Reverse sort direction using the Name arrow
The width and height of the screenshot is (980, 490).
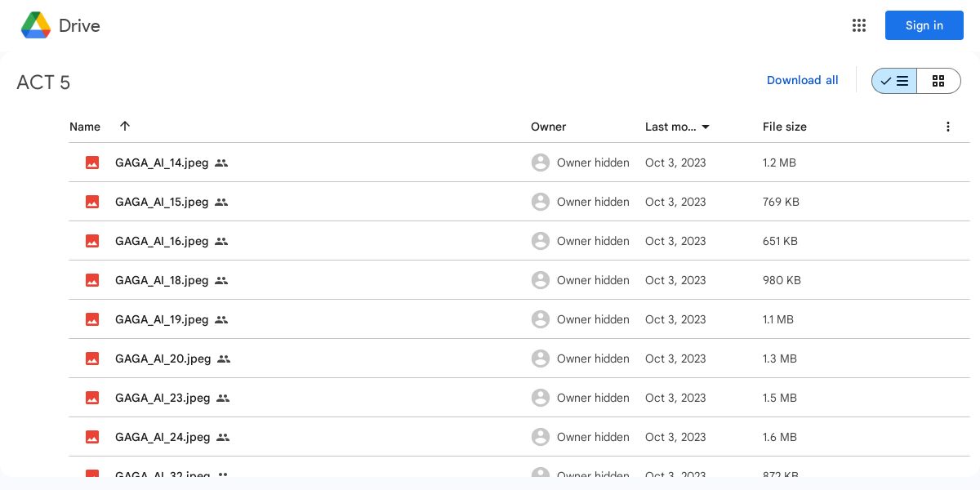click(125, 126)
